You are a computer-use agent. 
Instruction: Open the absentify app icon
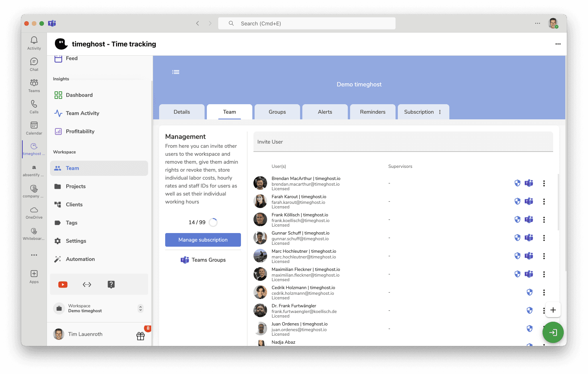pyautogui.click(x=34, y=167)
